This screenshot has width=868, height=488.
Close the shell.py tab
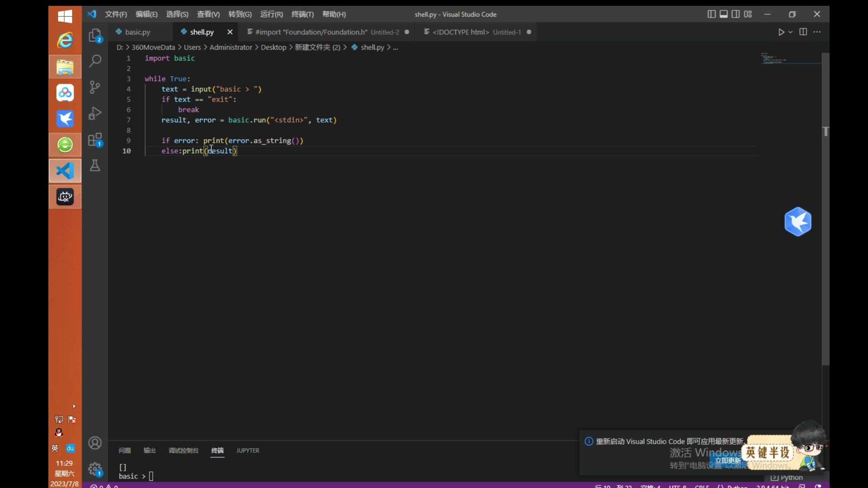coord(230,32)
